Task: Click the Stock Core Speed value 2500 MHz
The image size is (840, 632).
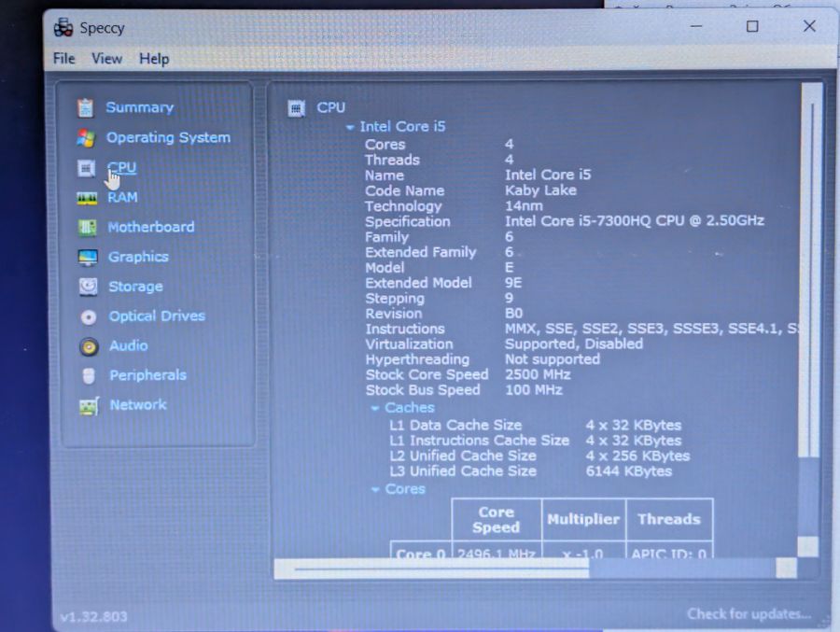Action: pos(538,374)
